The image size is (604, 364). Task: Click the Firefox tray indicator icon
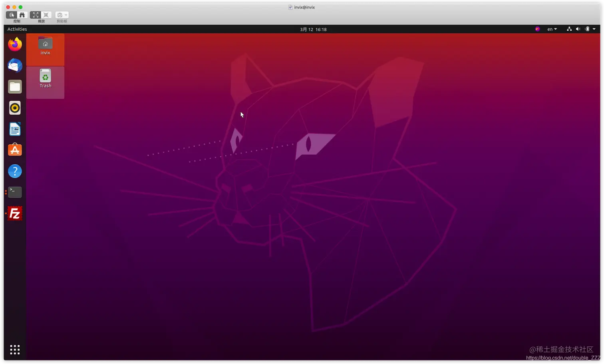coord(537,29)
